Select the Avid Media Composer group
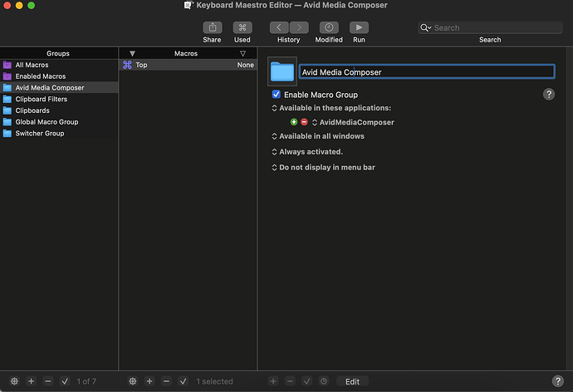This screenshot has height=392, width=573. coord(59,88)
